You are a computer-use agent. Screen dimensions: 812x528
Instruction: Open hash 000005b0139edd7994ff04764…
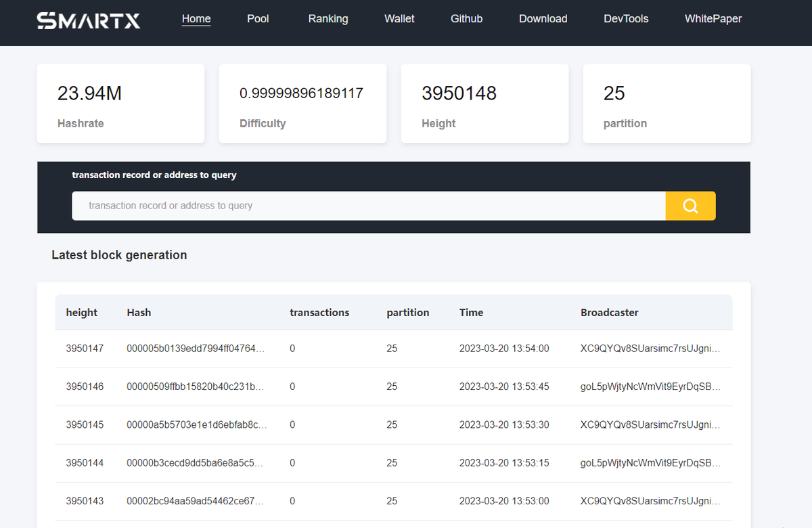[196, 349]
